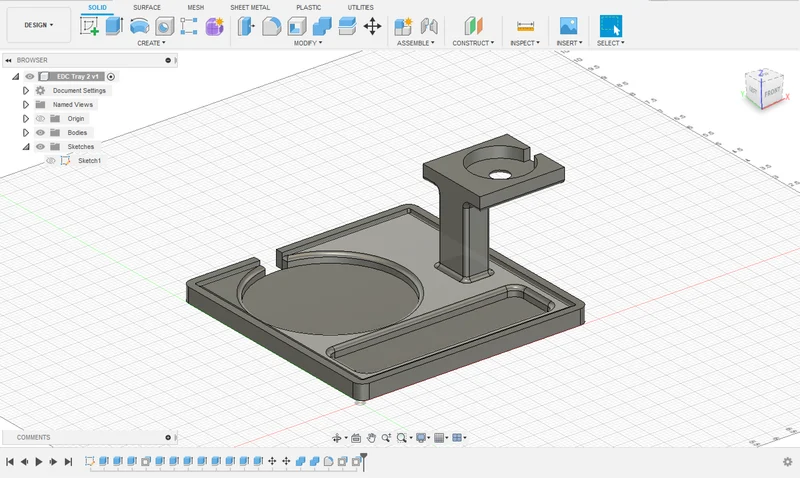The image size is (800, 478).
Task: Open the DESIGN workspace dropdown
Action: (39, 25)
